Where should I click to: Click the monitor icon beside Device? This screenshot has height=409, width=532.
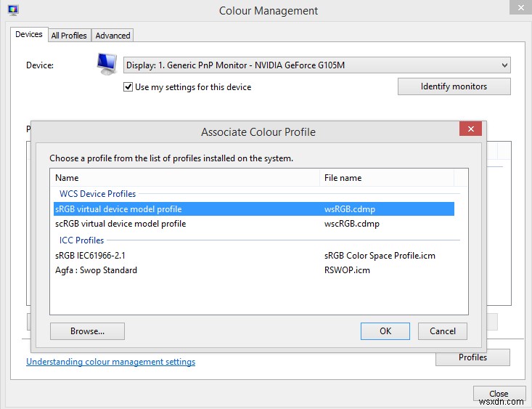(x=107, y=64)
